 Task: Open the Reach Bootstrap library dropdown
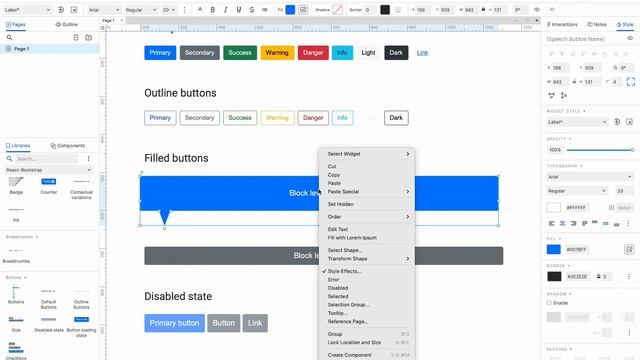point(49,170)
